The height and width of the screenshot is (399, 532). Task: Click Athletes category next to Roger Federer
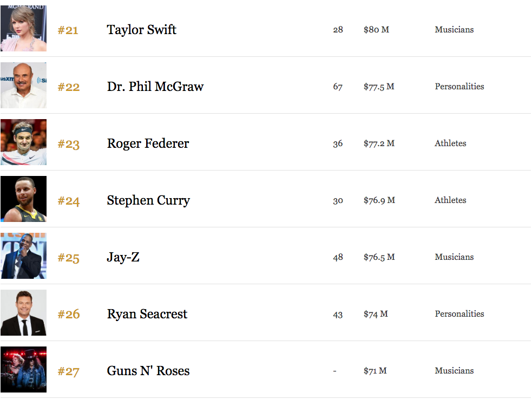[450, 143]
